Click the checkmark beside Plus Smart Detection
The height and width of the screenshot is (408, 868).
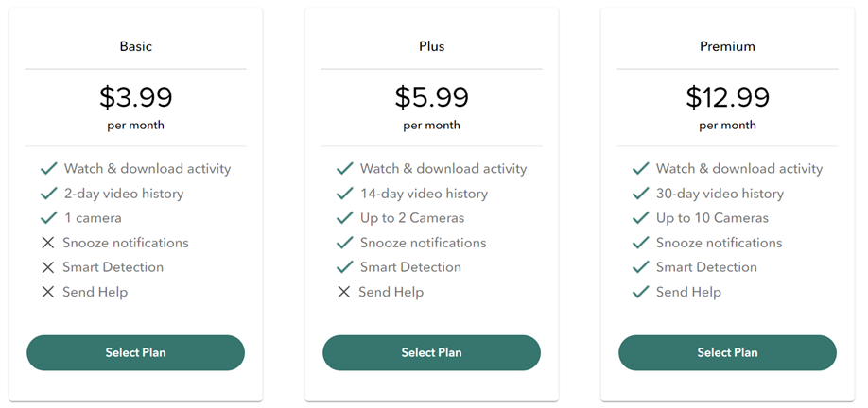coord(345,267)
